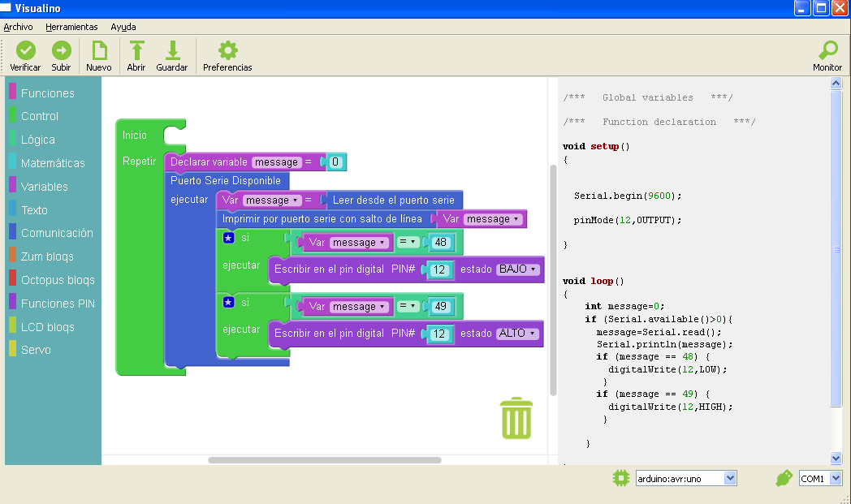Maximize the Visualino window
The height and width of the screenshot is (504, 851).
click(x=821, y=8)
